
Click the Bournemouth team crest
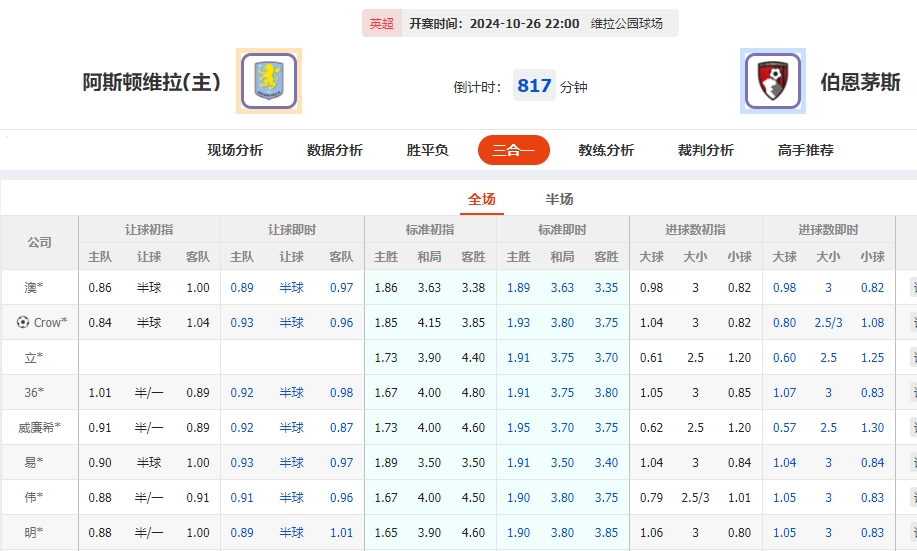click(772, 81)
